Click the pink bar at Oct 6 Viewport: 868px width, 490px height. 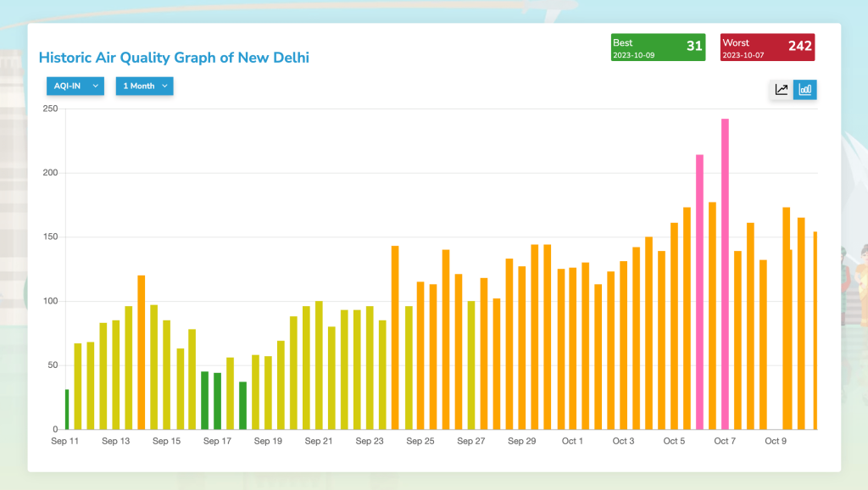coord(699,292)
